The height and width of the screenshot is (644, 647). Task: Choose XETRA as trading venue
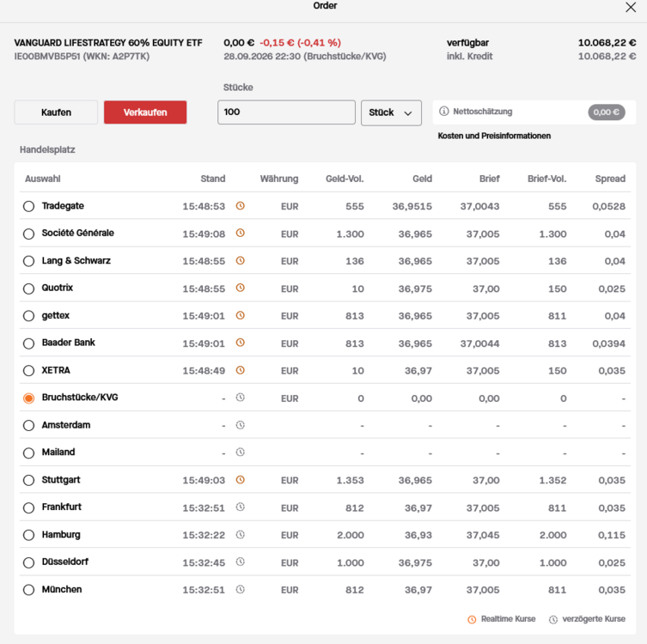28,371
